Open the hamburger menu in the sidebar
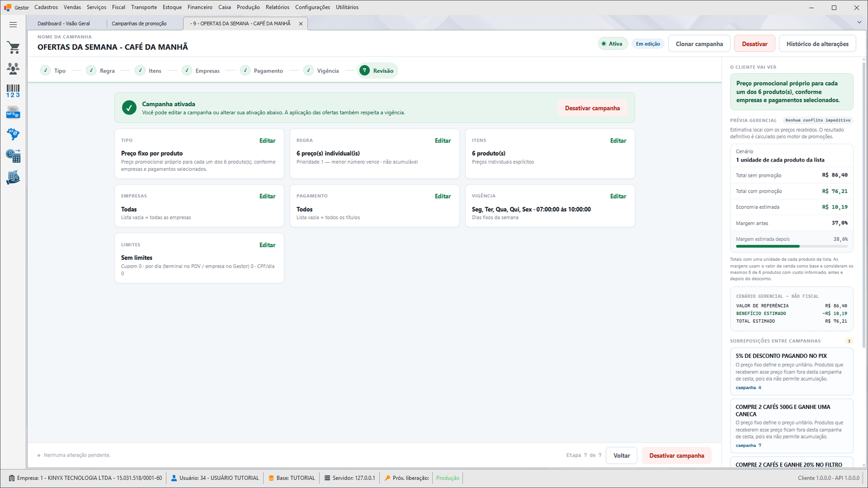Screen dimensions: 868x488 pos(13,24)
